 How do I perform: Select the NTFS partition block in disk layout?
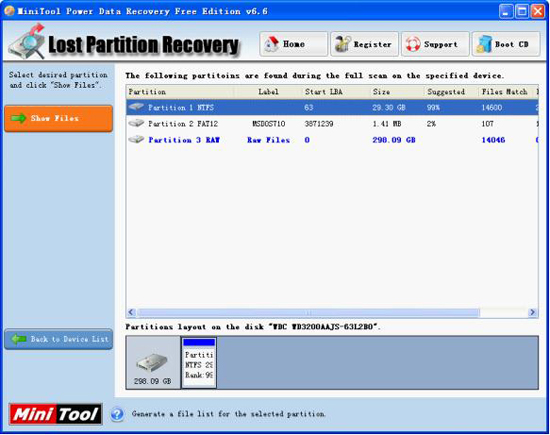pos(199,363)
